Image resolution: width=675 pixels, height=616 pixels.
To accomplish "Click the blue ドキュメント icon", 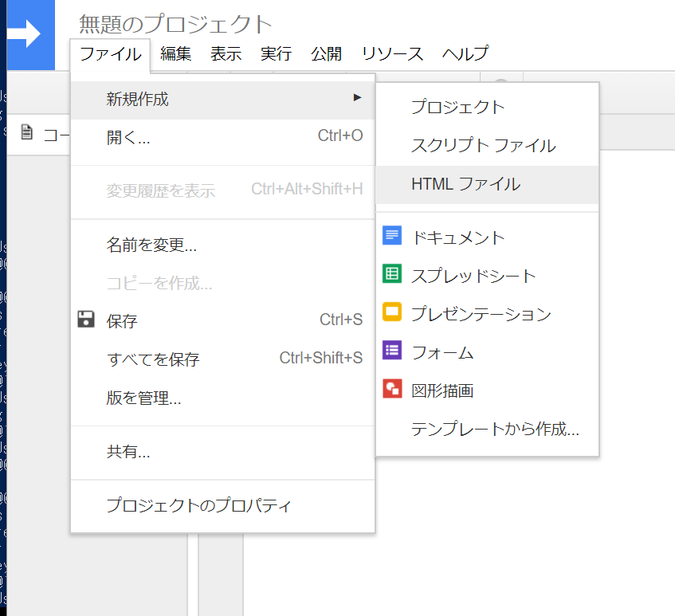I will tap(392, 235).
